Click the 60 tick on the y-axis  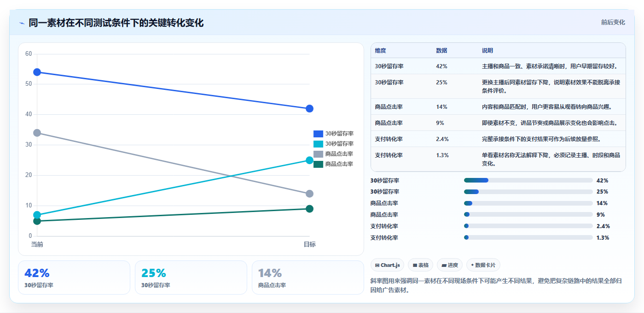click(x=29, y=54)
